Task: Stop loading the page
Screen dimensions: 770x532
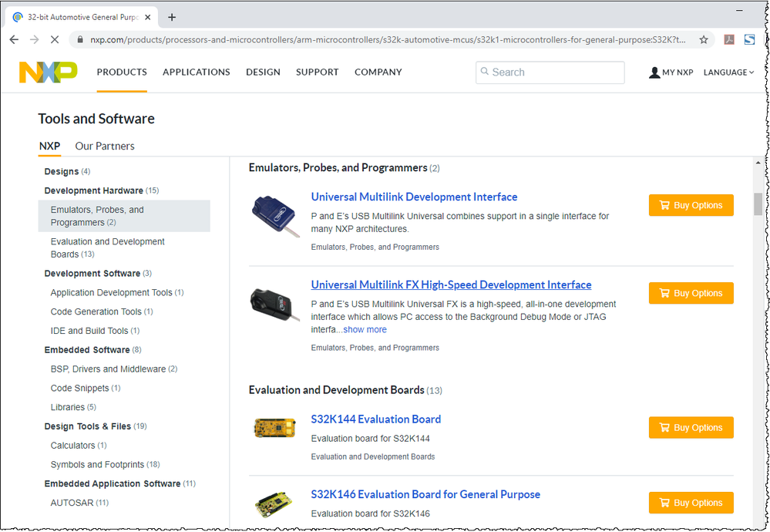Action: tap(55, 39)
